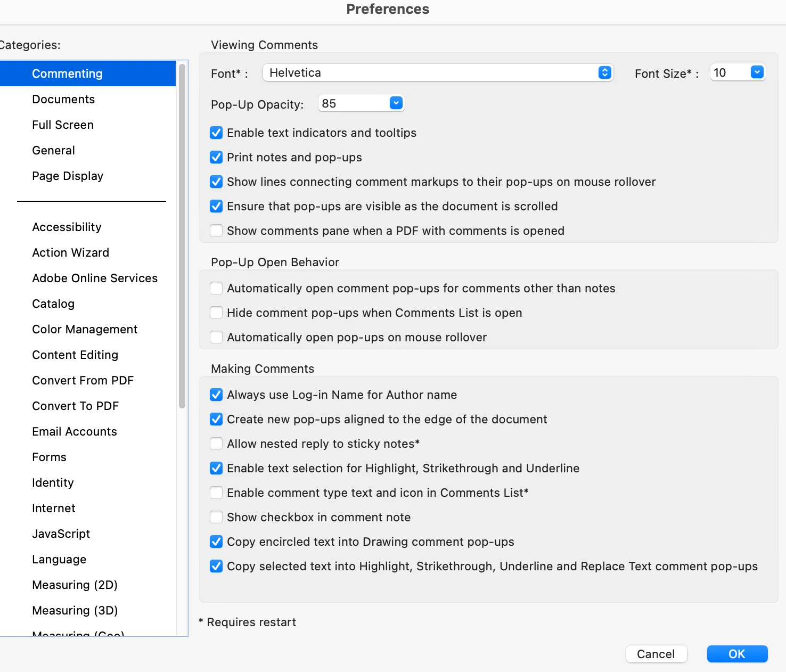The height and width of the screenshot is (672, 786).
Task: Open the JavaScript preferences category
Action: coord(61,534)
